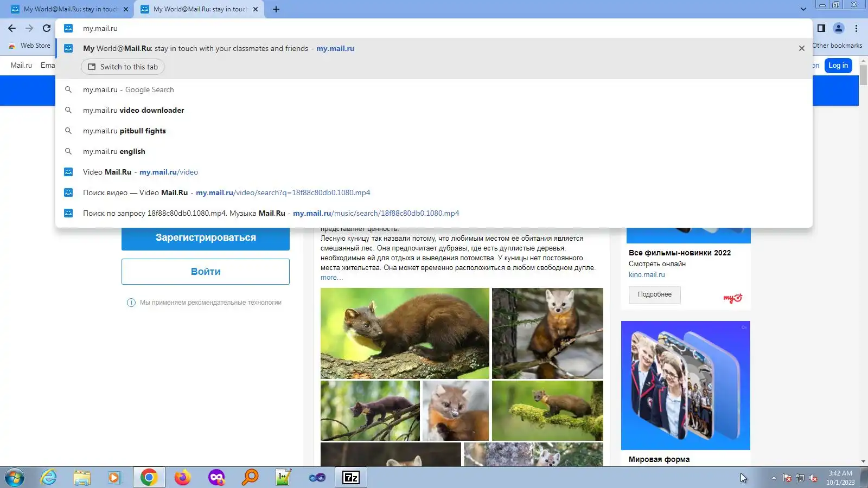Viewport: 868px width, 488px height.
Task: Click the Chrome taskbar icon
Action: pos(149,478)
